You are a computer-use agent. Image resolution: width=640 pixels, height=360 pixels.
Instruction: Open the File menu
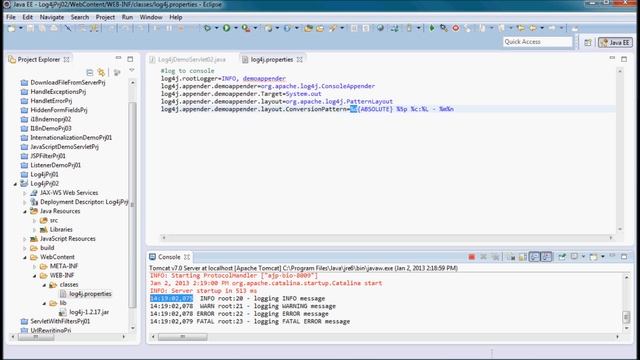11,17
